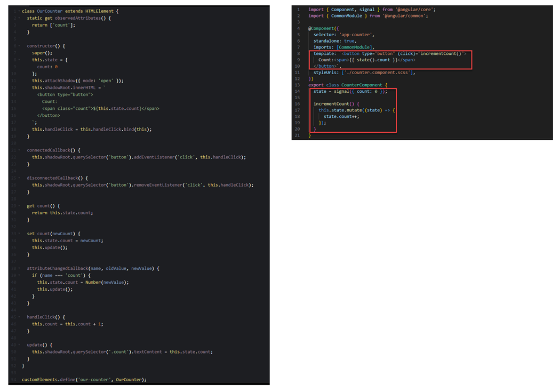Image resolution: width=559 pixels, height=392 pixels.
Task: Fold the update() method at line 49
Action: tap(19, 345)
